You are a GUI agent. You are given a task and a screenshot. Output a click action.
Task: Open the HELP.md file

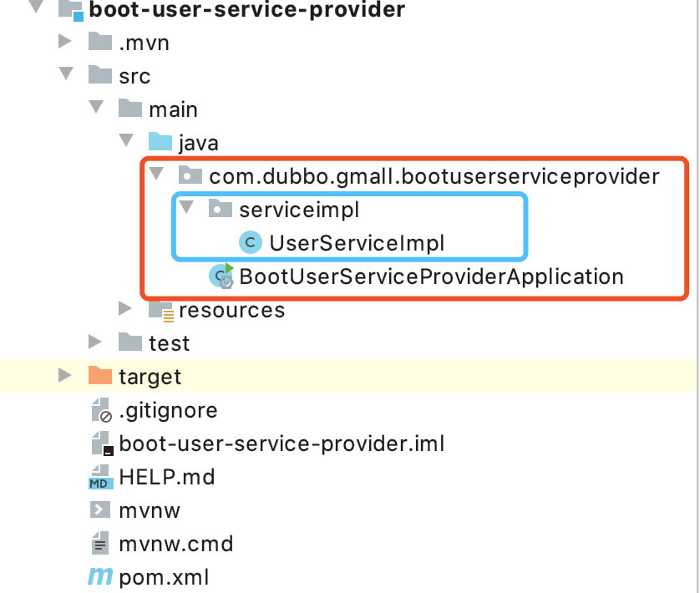167,477
